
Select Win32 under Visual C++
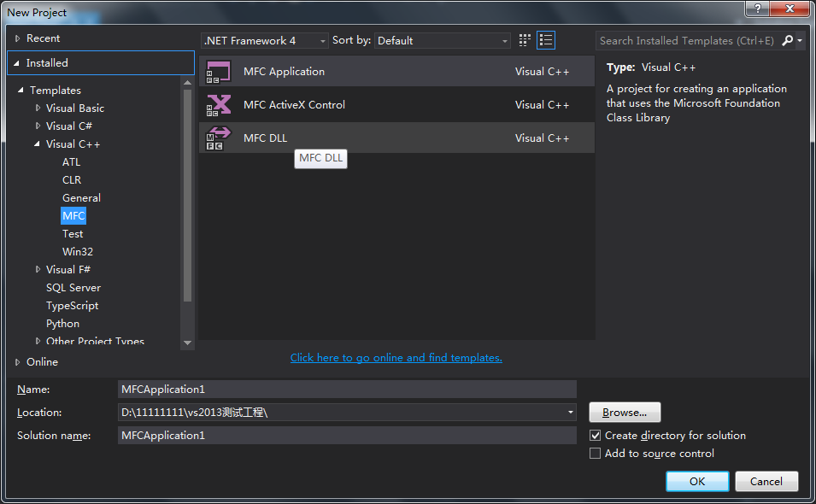tap(77, 251)
